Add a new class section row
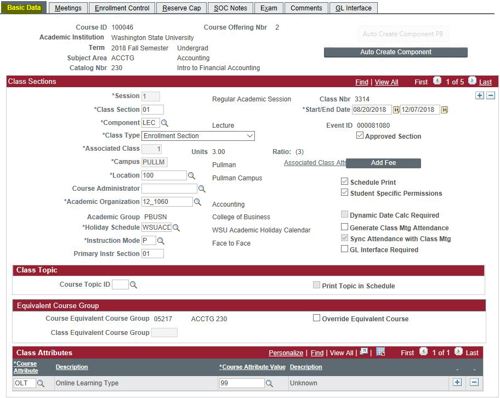500x398 pixels. tap(480, 96)
